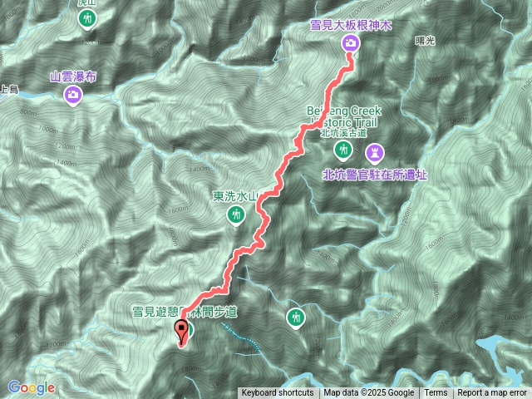The width and height of the screenshot is (532, 399).
Task: Click the 山雲瀑布 camera marker
Action: (x=73, y=94)
